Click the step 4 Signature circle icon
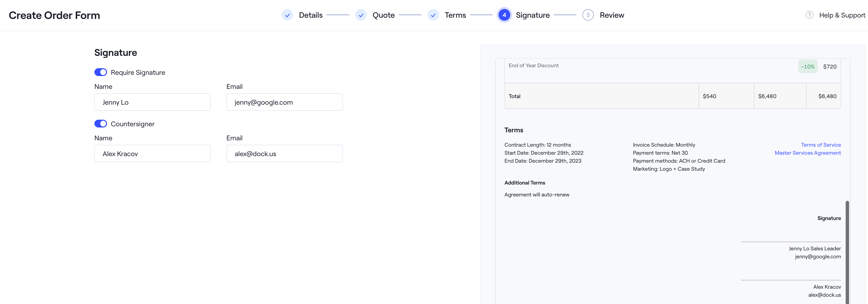 [x=504, y=15]
